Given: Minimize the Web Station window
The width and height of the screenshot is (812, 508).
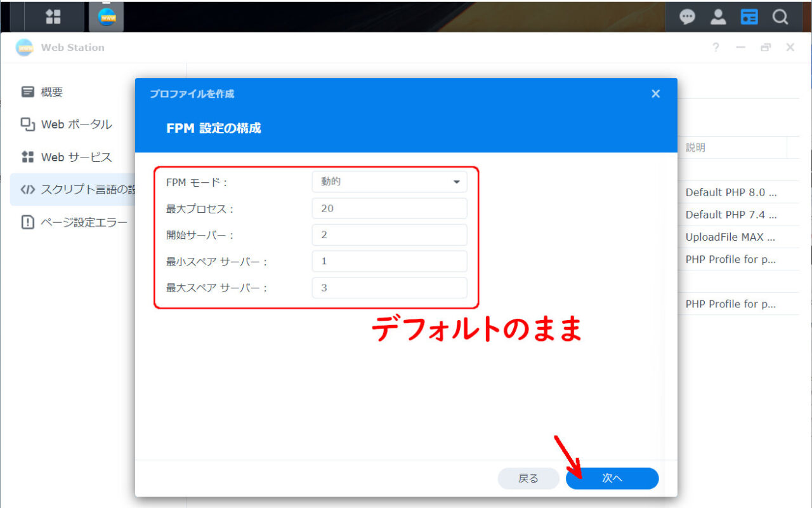Looking at the screenshot, I should point(740,48).
